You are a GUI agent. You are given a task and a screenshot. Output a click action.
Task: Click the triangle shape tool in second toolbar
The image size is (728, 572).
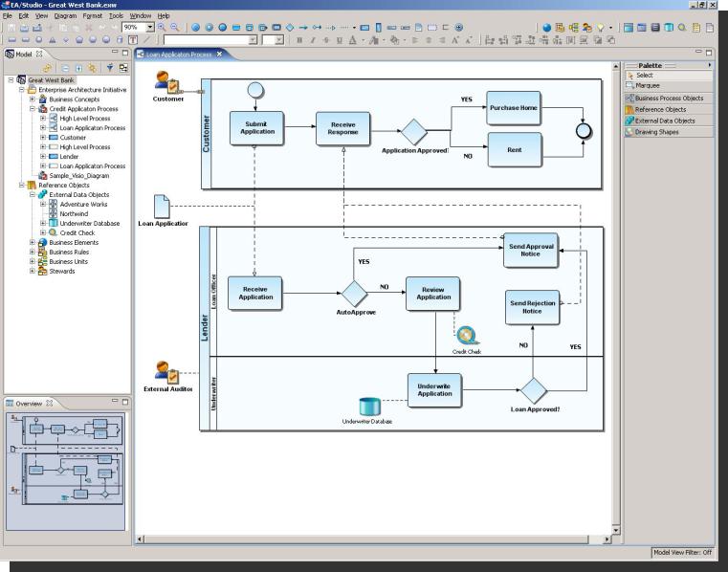pyautogui.click(x=52, y=40)
